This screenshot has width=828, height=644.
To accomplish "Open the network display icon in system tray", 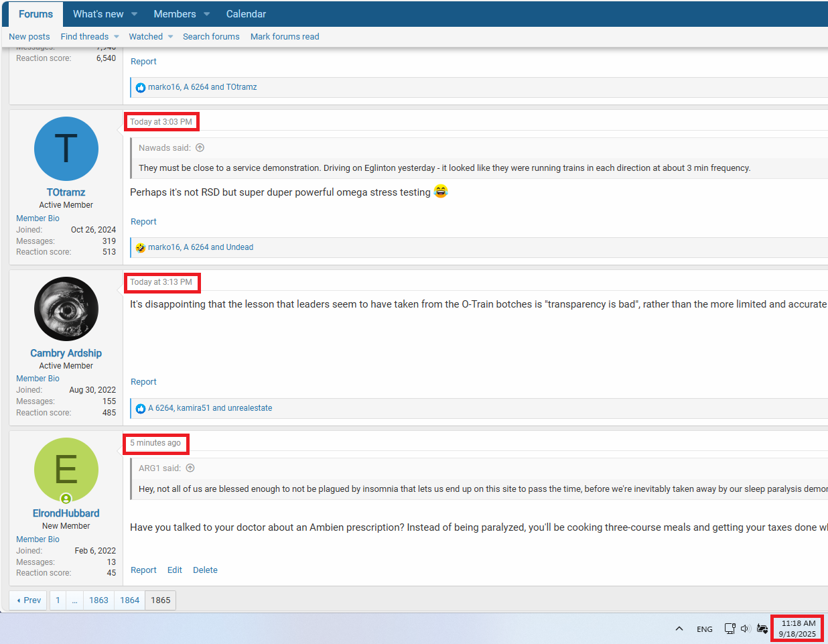I will coord(730,629).
